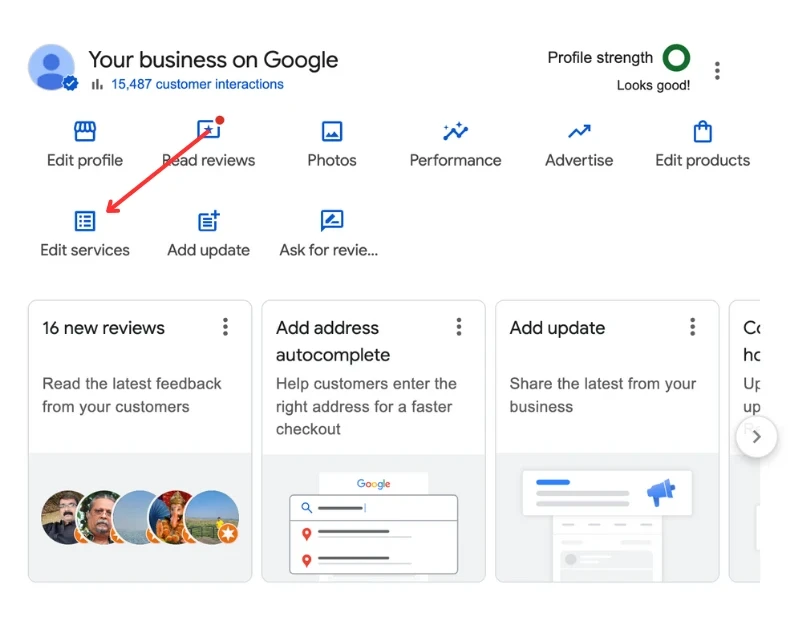Select the bar chart icon beside customer interactions
Image resolution: width=797 pixels, height=621 pixels.
click(x=97, y=84)
